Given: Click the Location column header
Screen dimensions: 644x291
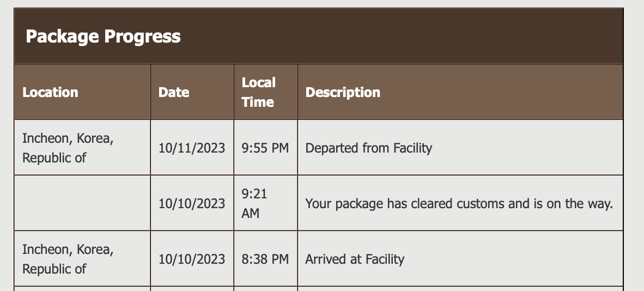Looking at the screenshot, I should (x=50, y=93).
